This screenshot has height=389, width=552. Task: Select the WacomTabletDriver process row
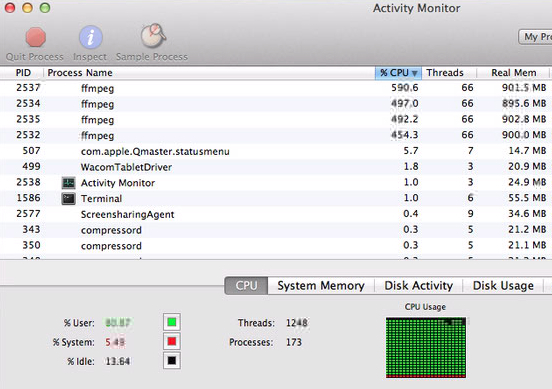coord(276,167)
